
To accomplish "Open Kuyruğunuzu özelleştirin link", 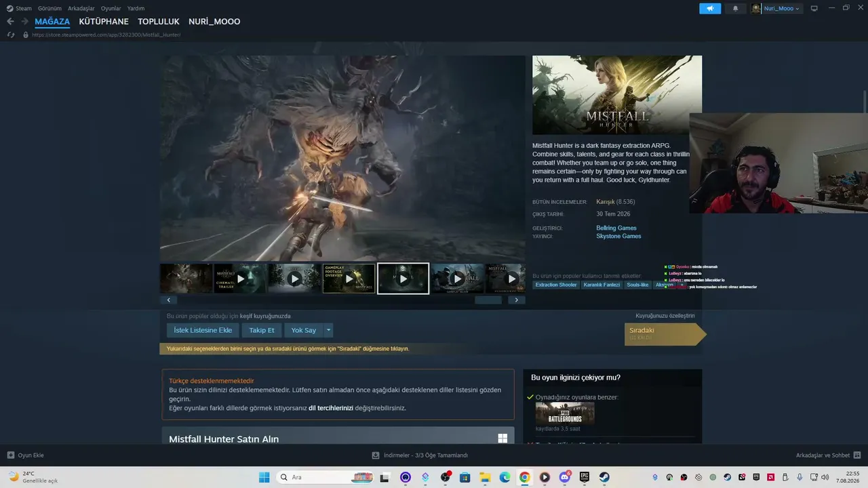I will [x=665, y=316].
